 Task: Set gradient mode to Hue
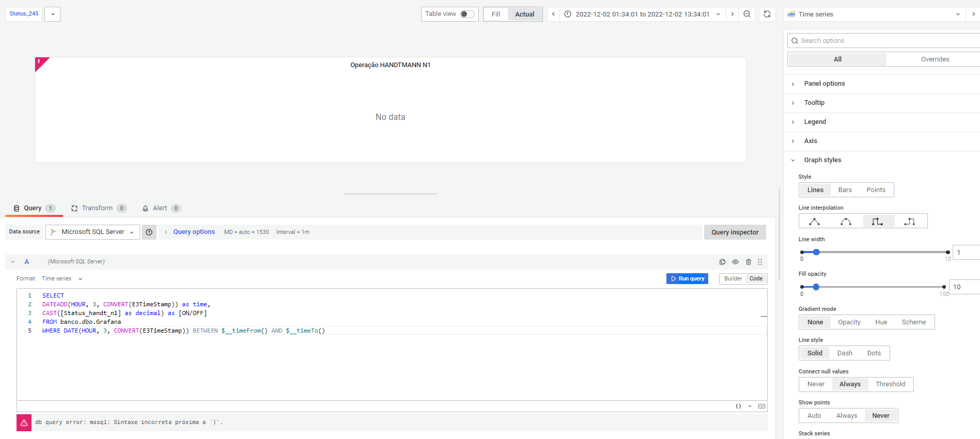click(x=881, y=322)
